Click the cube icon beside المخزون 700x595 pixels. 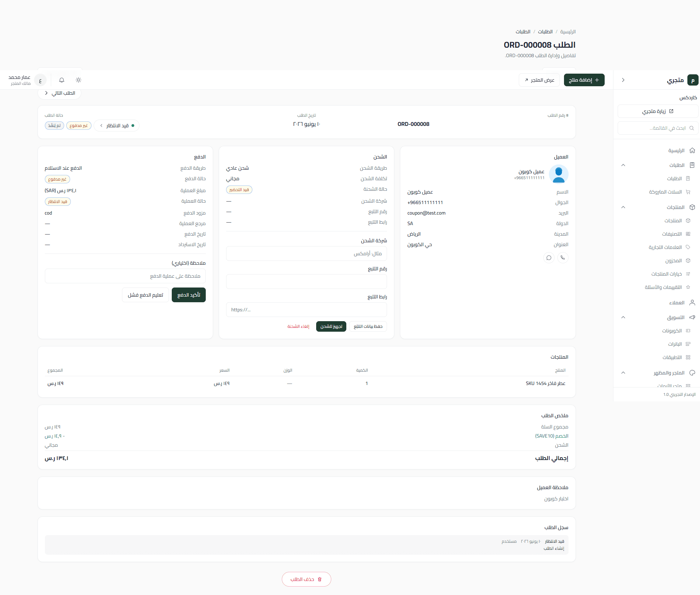point(688,261)
